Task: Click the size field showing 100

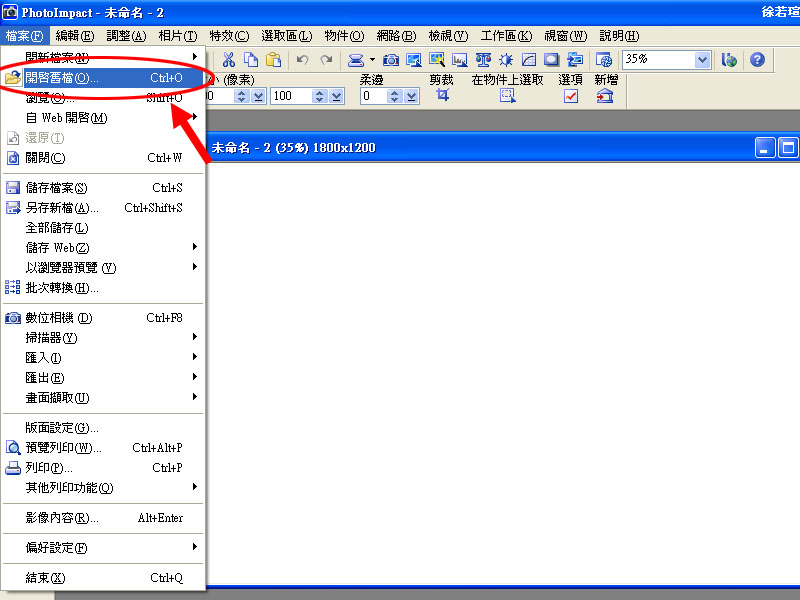Action: click(x=290, y=96)
